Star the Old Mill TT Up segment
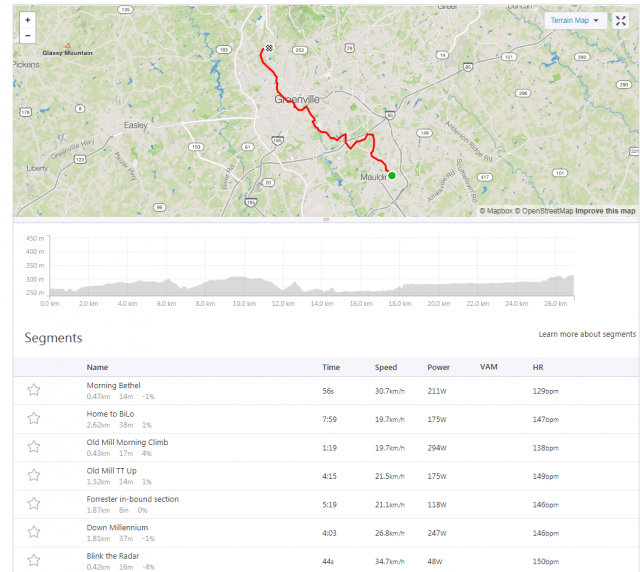 (33, 474)
